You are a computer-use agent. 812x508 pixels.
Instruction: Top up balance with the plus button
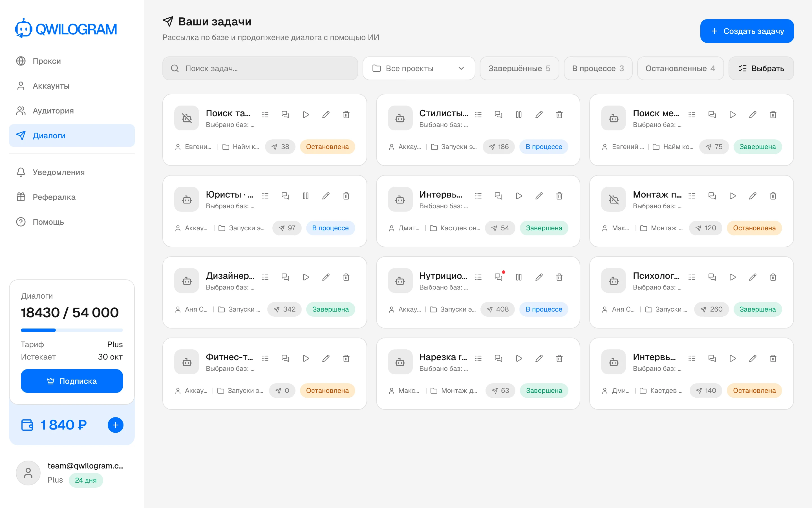(x=115, y=425)
